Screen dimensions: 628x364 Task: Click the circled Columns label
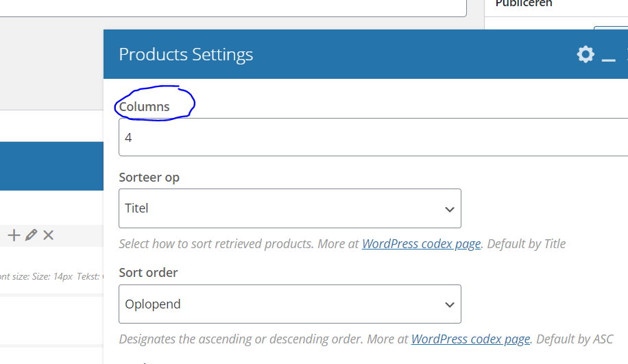coord(144,106)
